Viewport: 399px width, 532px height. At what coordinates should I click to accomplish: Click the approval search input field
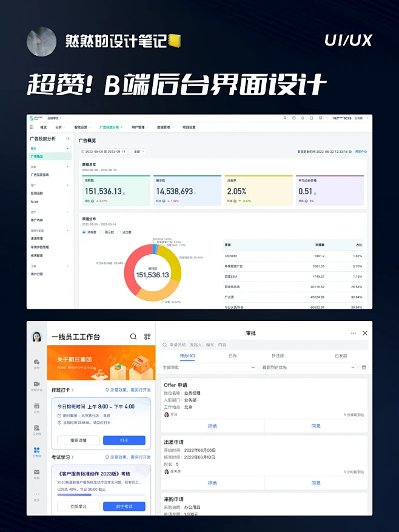264,345
